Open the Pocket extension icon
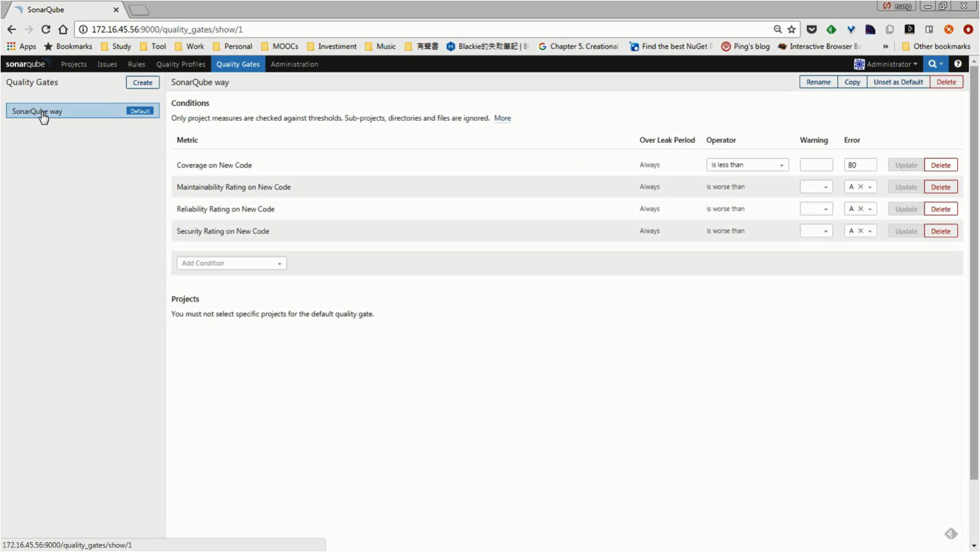The image size is (980, 552). 812,30
